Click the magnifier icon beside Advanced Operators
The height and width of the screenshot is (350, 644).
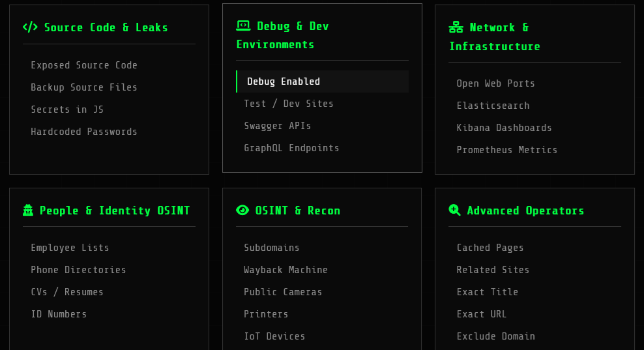click(455, 210)
